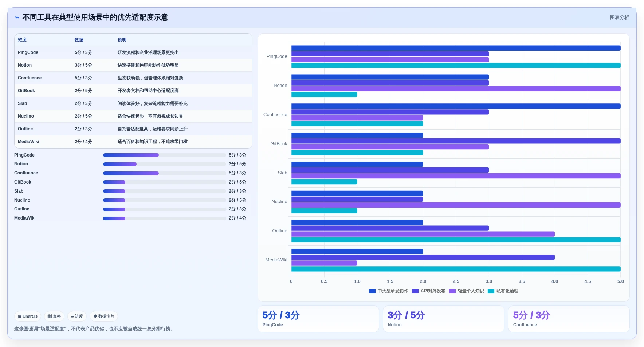Click the 说明 column header

coord(122,40)
